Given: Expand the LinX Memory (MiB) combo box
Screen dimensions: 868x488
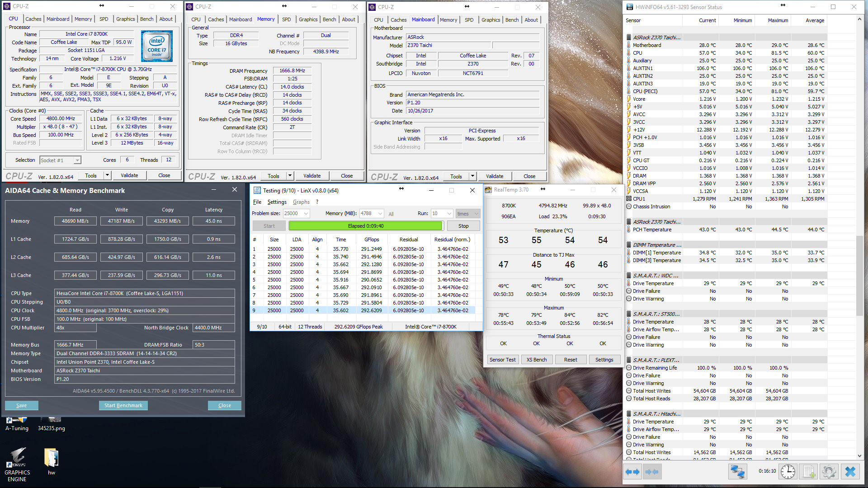Looking at the screenshot, I should 380,214.
